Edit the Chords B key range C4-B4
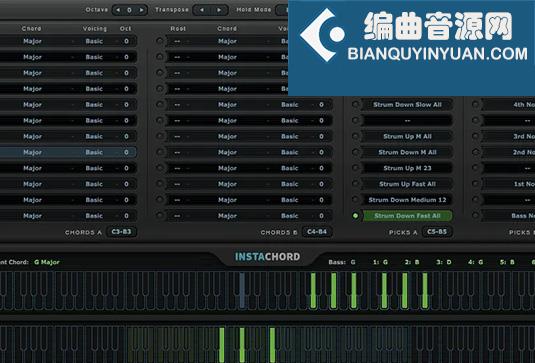Screen dimensions: 535x363 [x=317, y=232]
